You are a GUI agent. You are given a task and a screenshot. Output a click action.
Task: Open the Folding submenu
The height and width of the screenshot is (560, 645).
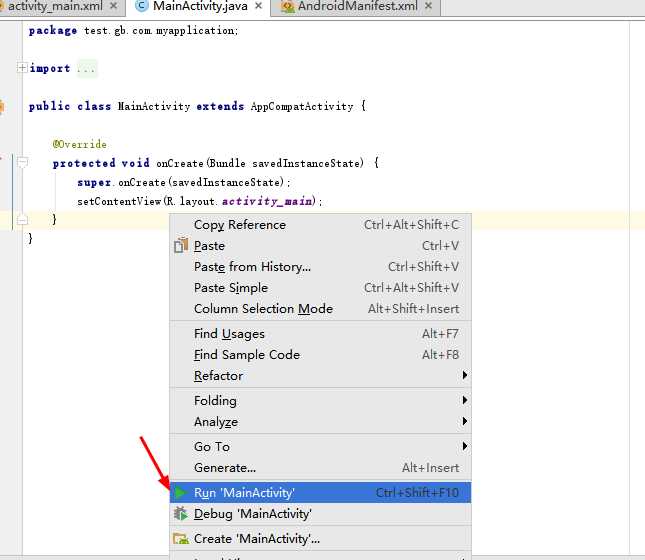(320, 401)
